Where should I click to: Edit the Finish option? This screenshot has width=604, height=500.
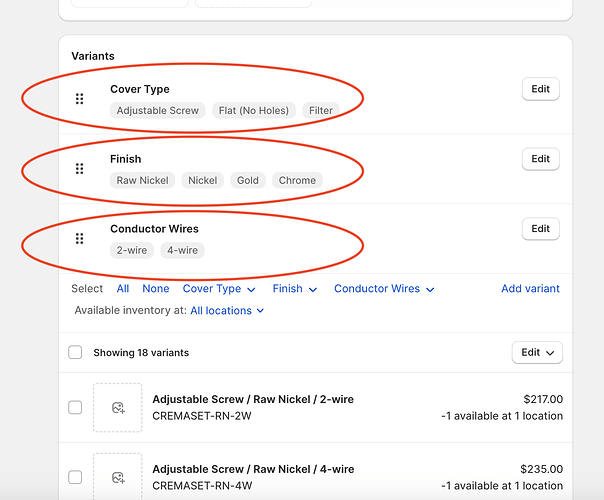pyautogui.click(x=540, y=159)
